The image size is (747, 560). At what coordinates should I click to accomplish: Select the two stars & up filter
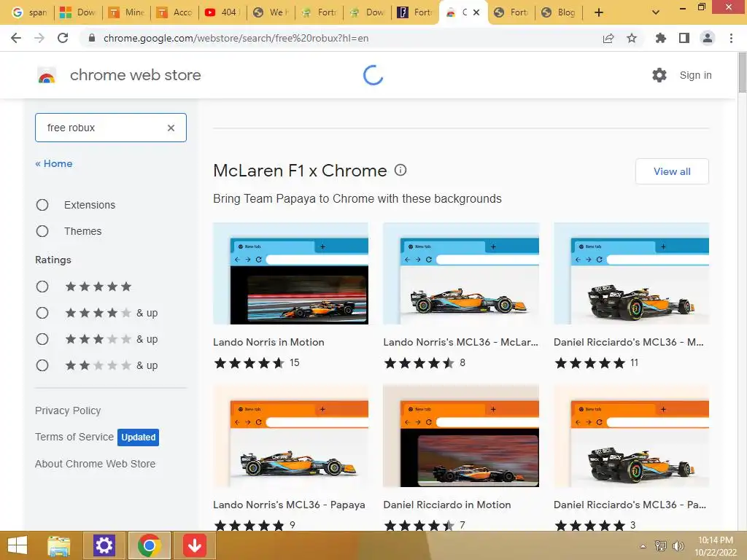tap(42, 365)
